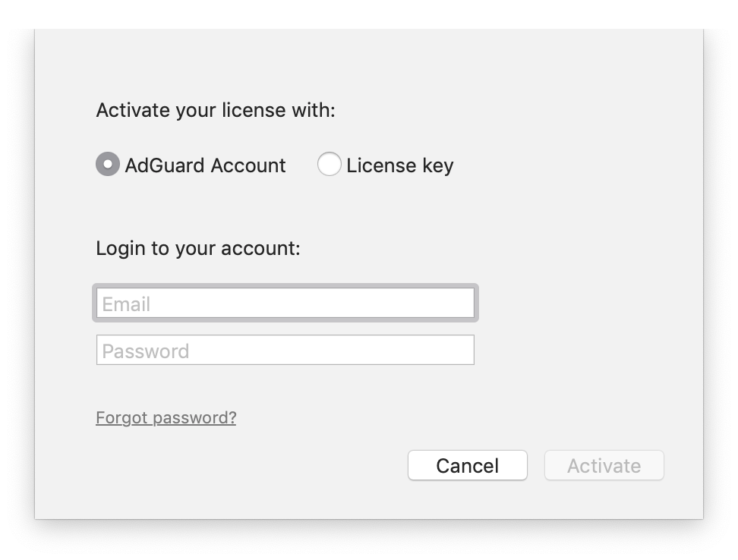Screen dimensions: 738x560
Task: Click the Activate button
Action: point(604,465)
